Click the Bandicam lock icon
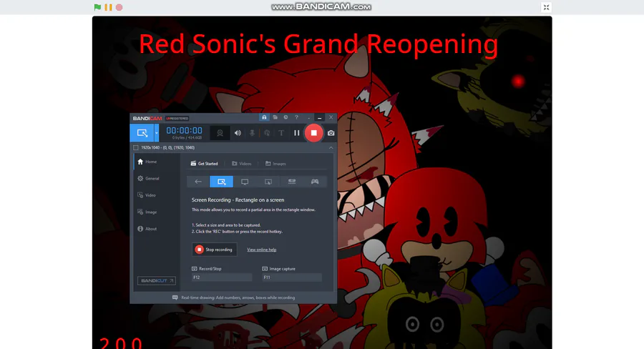Screen dimensions: 644x349 [264, 117]
